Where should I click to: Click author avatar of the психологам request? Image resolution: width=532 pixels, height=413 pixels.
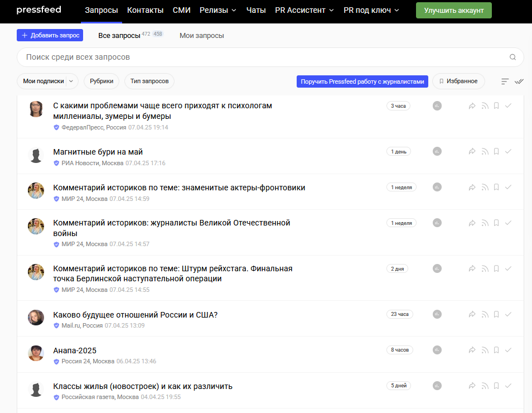[x=36, y=109]
